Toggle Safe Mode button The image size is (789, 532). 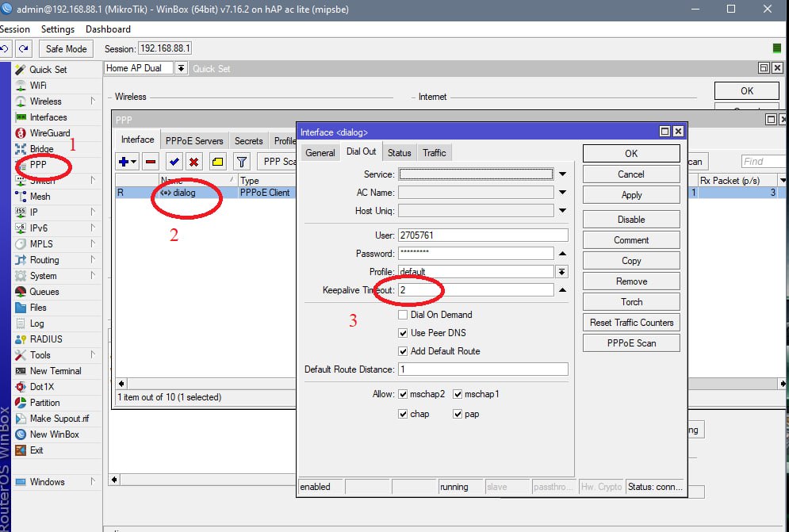[x=66, y=49]
